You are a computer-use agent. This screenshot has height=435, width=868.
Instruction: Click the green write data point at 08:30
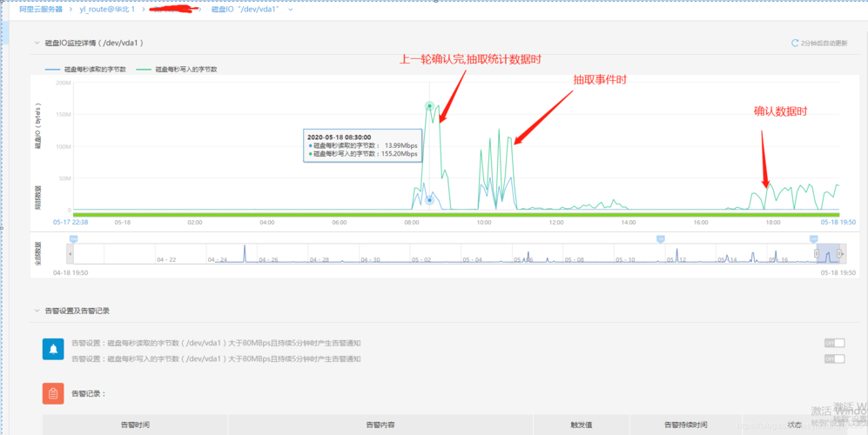[429, 106]
